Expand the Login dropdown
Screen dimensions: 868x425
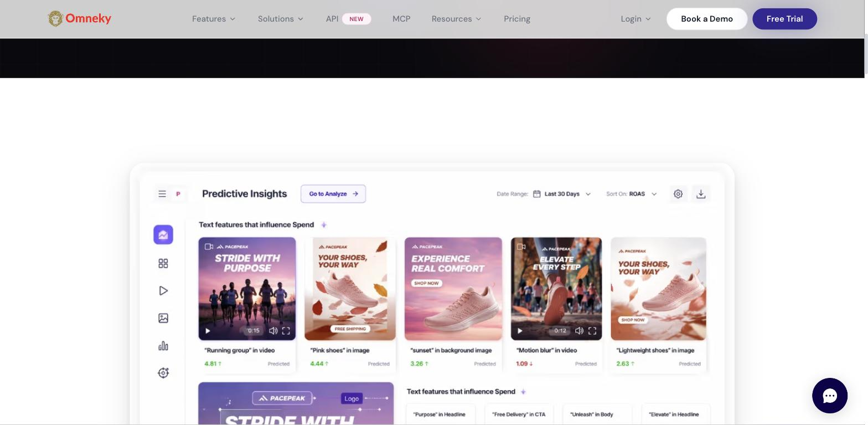[636, 19]
